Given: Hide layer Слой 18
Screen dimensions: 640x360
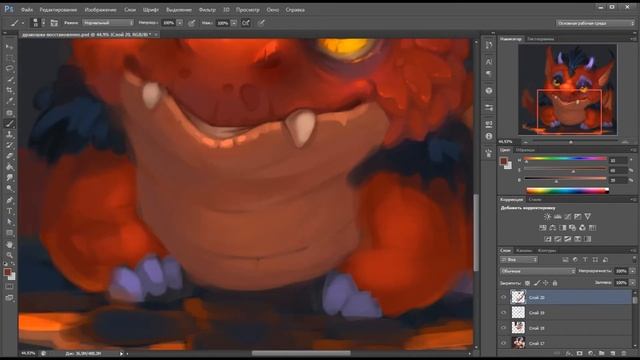Looking at the screenshot, I should point(504,328).
